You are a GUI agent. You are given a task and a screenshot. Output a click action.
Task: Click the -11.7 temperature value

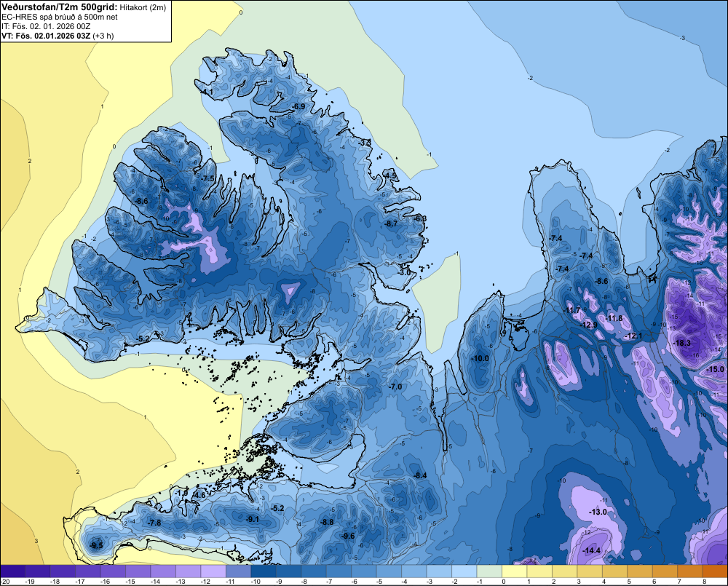[x=572, y=309]
